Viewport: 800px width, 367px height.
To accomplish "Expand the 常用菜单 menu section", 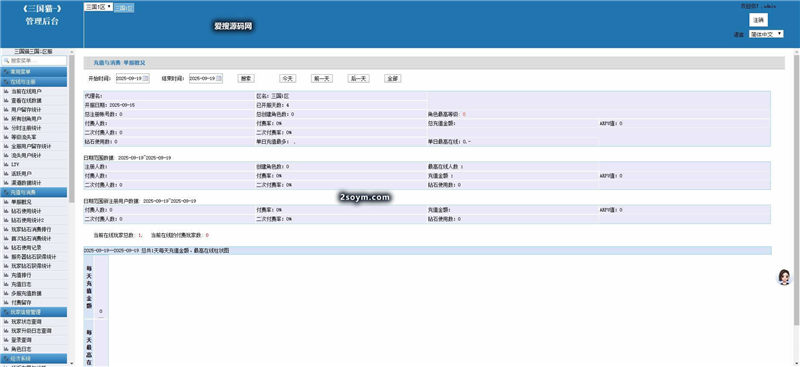I will click(x=34, y=72).
